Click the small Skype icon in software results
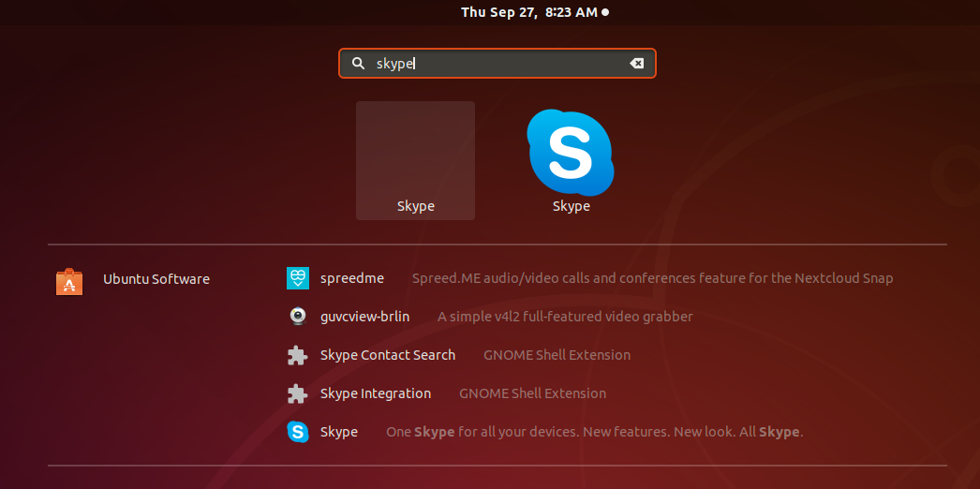The height and width of the screenshot is (489, 980). point(298,432)
